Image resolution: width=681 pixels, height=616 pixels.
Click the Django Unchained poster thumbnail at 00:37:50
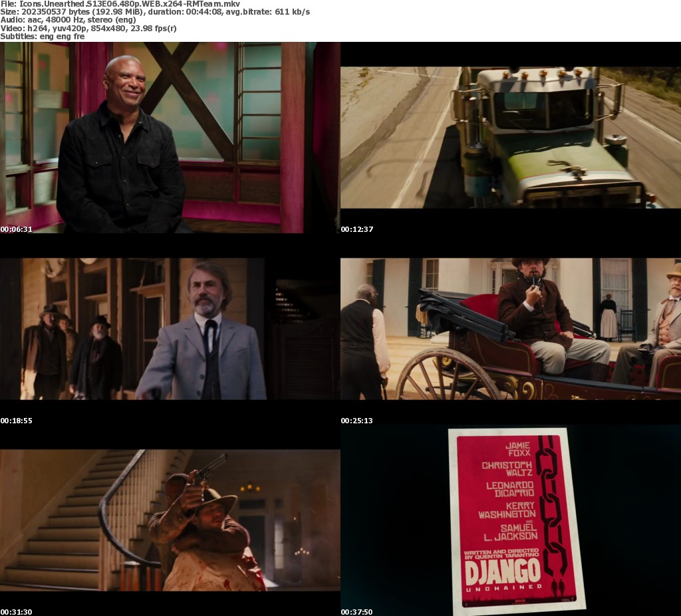[x=511, y=520]
